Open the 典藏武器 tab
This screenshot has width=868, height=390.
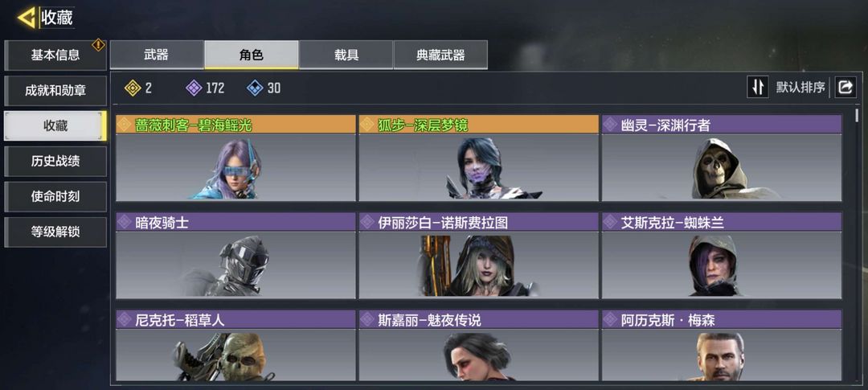click(x=440, y=55)
